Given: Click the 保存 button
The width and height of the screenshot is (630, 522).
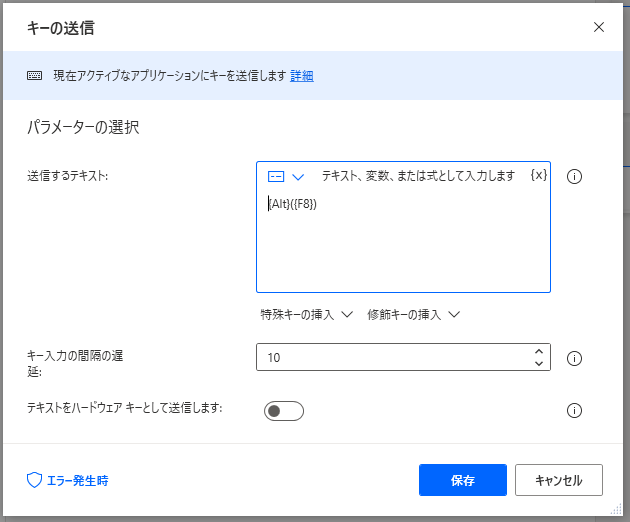Looking at the screenshot, I should click(462, 480).
